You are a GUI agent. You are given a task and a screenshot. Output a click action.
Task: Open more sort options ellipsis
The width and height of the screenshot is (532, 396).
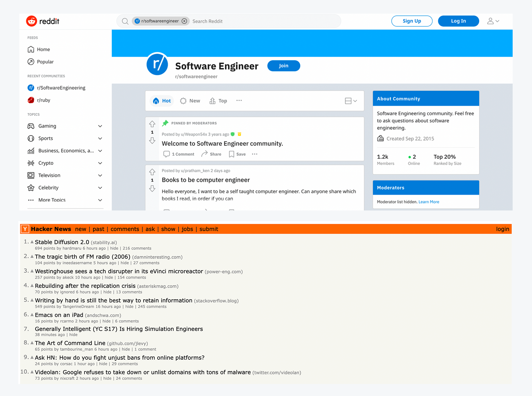239,100
